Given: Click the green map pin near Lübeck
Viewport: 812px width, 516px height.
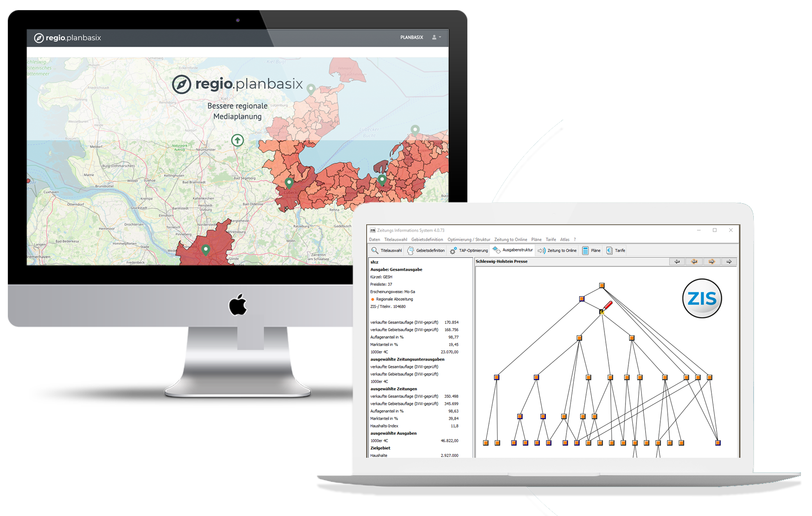Looking at the screenshot, I should point(289,183).
